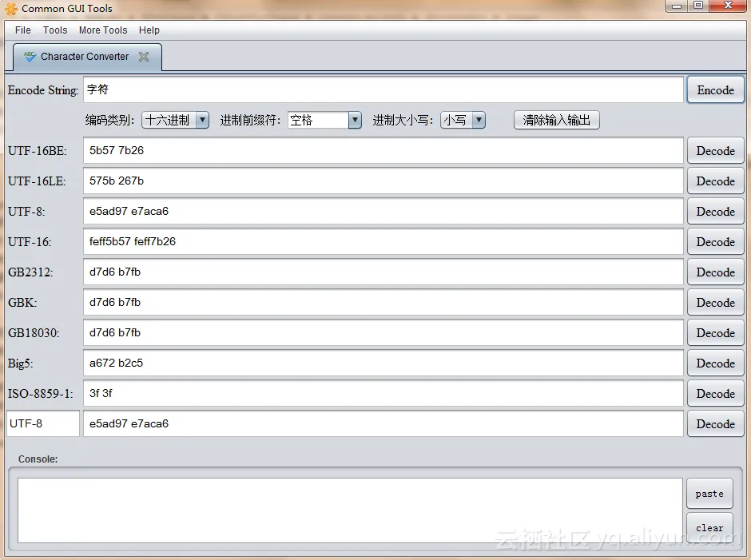This screenshot has height=560, width=751.
Task: Open the Tools menu
Action: tap(55, 30)
